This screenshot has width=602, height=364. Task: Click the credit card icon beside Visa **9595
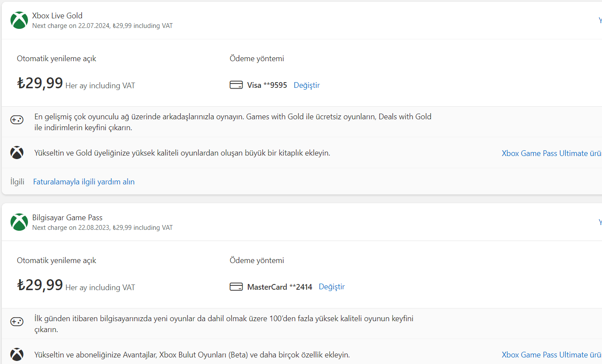click(236, 85)
